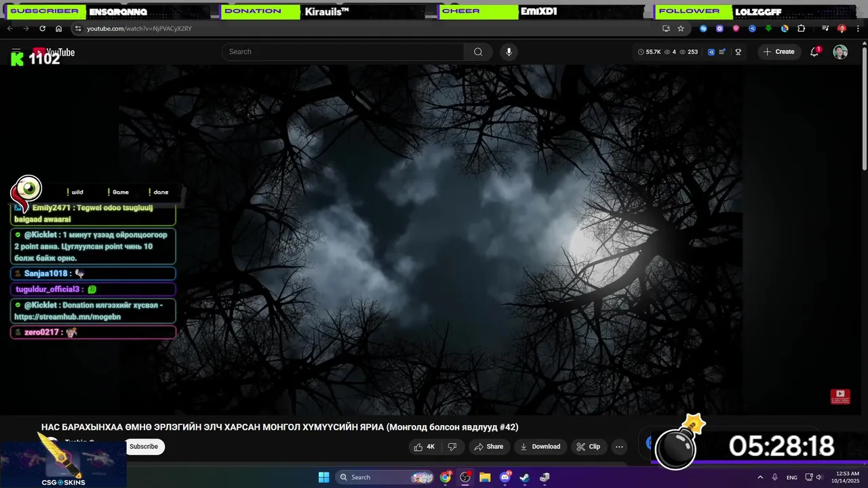Download the video

(540, 447)
